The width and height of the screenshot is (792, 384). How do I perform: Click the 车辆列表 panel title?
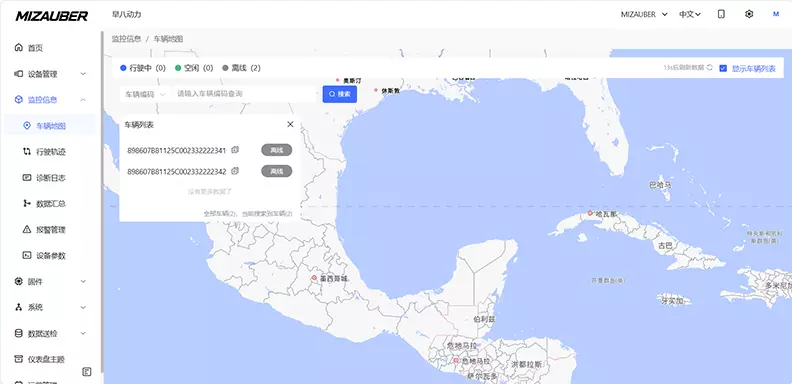(139, 124)
